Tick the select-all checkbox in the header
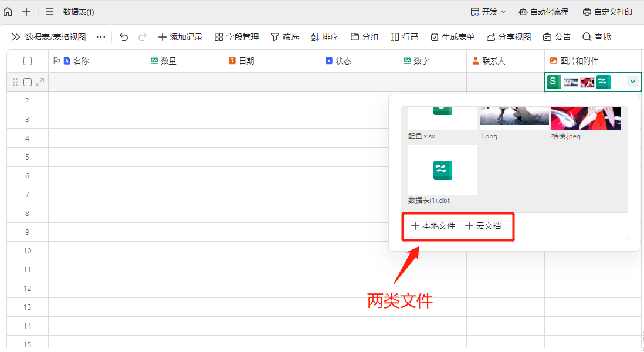Screen dimensions: 644x352 tap(28, 61)
